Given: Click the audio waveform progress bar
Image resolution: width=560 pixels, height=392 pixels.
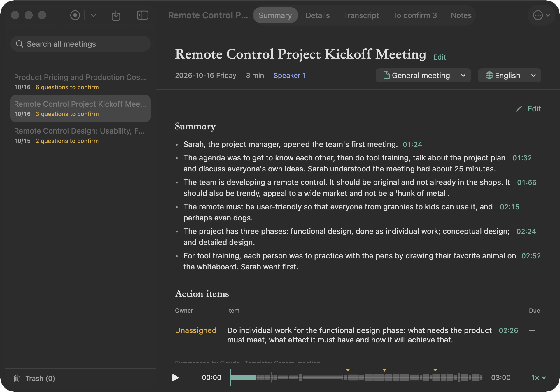Looking at the screenshot, I should point(356,377).
